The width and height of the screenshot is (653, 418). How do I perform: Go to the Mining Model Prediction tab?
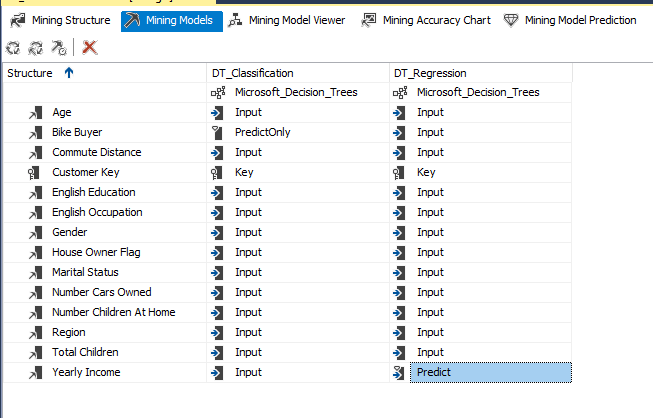pyautogui.click(x=570, y=20)
